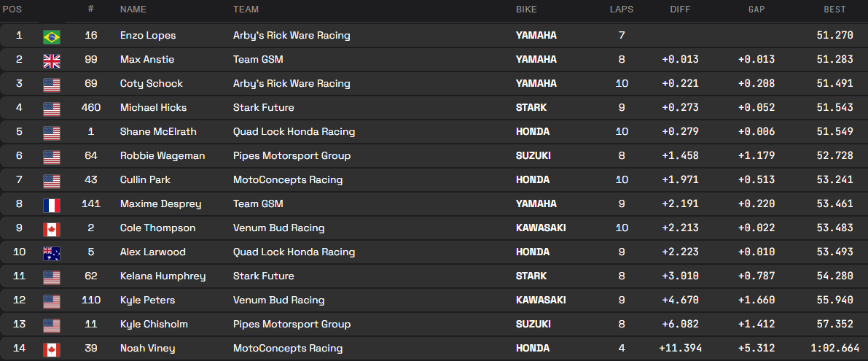Click the UK flag icon for Max Anstie

coord(51,60)
